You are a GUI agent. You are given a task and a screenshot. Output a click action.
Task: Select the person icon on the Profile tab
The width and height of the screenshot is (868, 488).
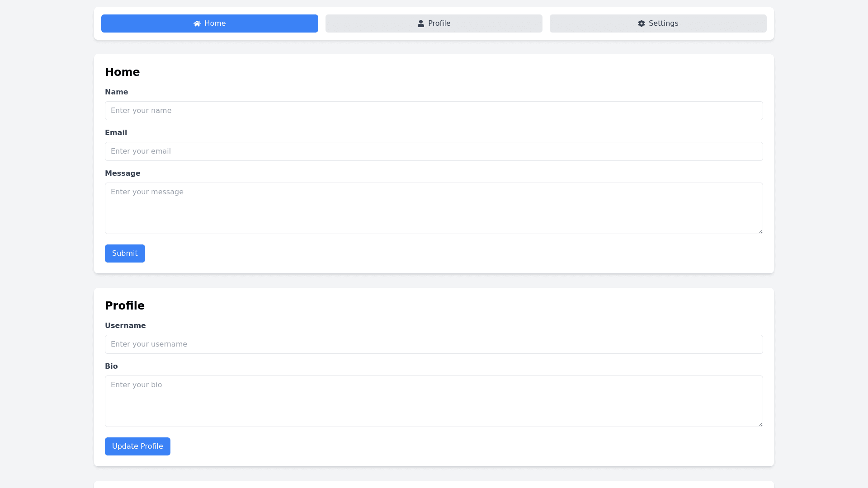tap(420, 23)
